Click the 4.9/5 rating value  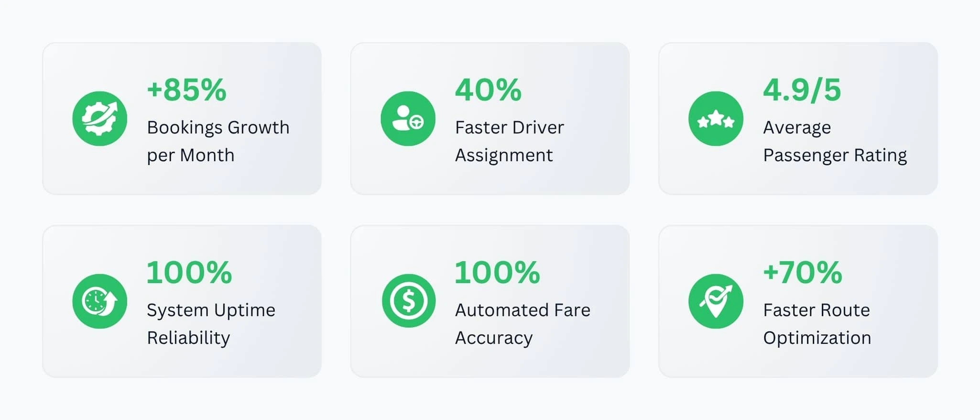point(802,89)
